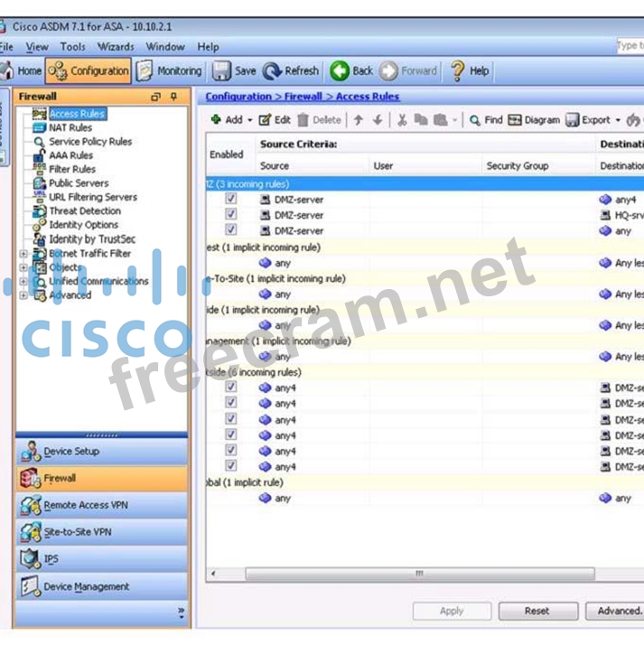This screenshot has height=654, width=644.
Task: Click the Cut scissors icon
Action: pos(401,120)
